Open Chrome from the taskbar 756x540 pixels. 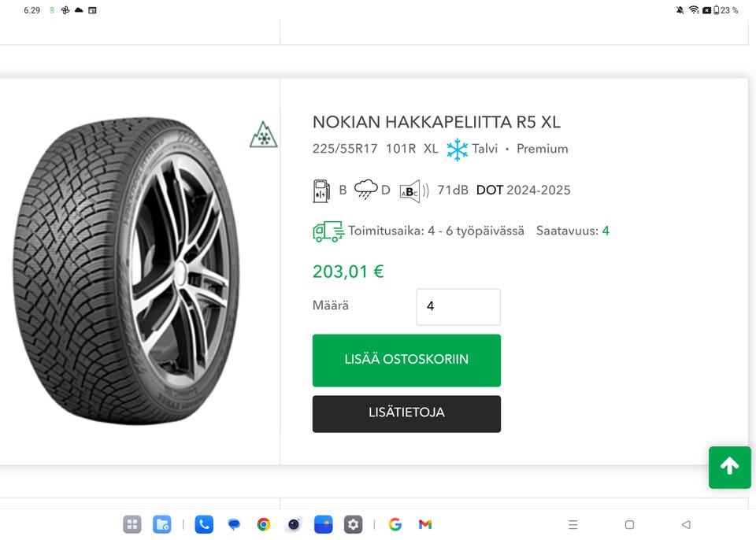[264, 524]
